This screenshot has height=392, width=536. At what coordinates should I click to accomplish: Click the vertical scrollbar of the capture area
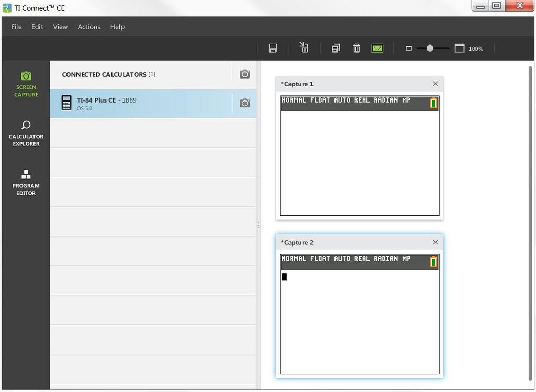point(531,224)
